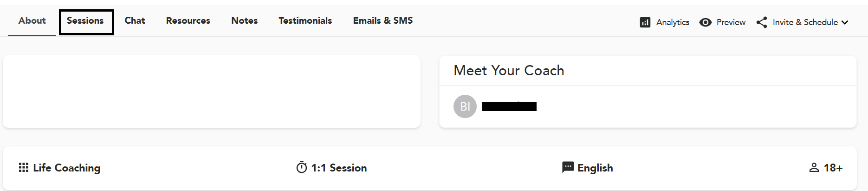Open the Testimonials tab
Viewport: 868px width, 191px height.
click(x=305, y=21)
